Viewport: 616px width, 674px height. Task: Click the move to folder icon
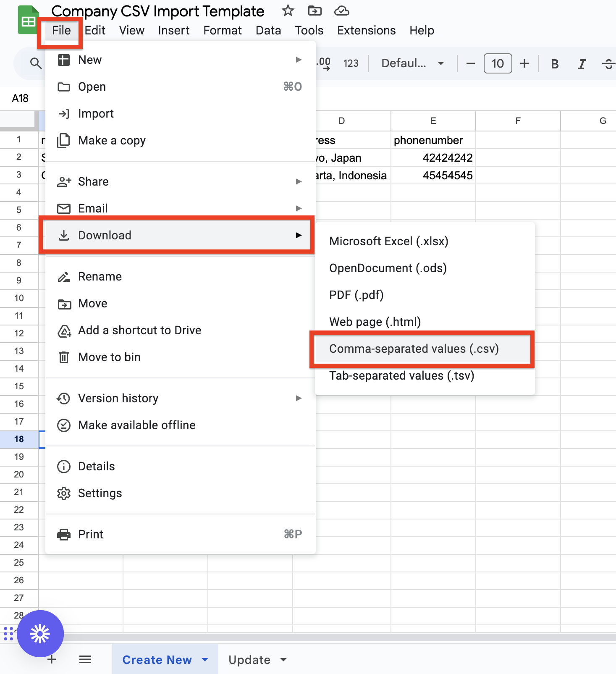pos(315,10)
